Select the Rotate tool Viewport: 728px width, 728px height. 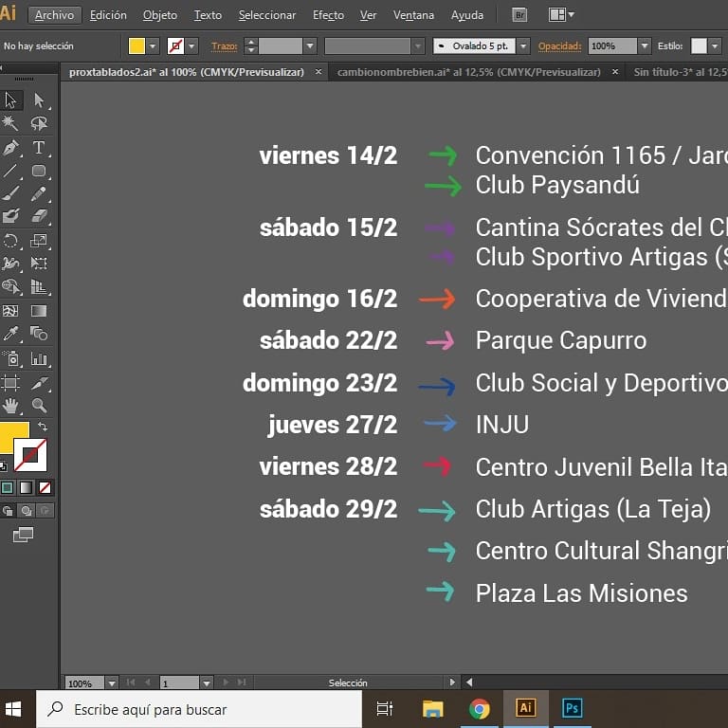10,241
